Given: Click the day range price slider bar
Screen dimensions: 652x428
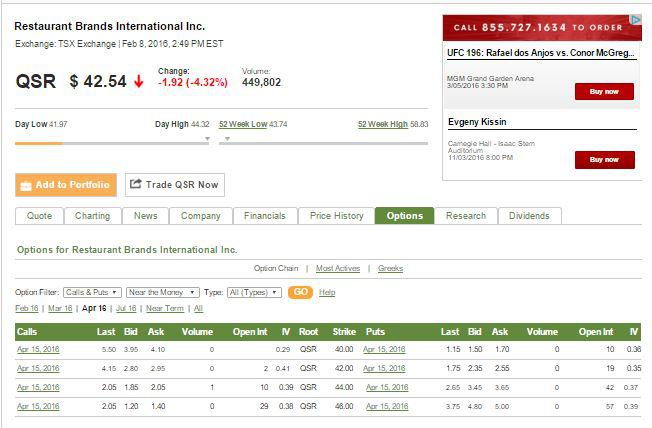Looking at the screenshot, I should click(110, 143).
